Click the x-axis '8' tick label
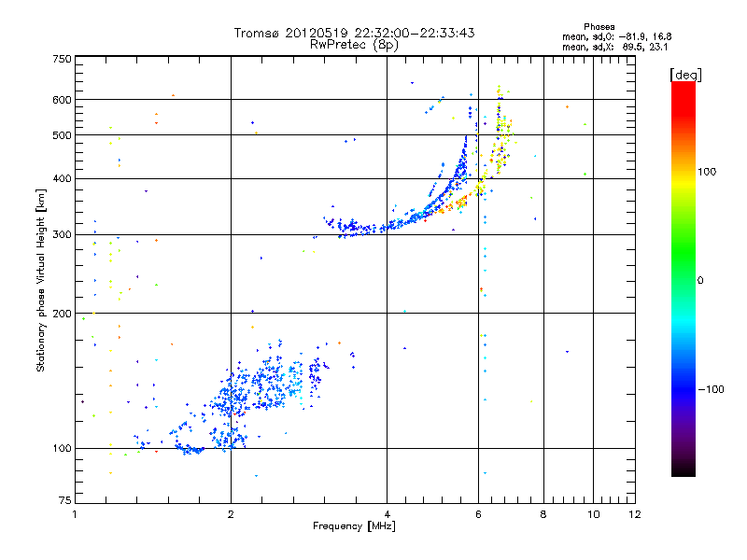Image resolution: width=747 pixels, height=560 pixels. pyautogui.click(x=543, y=514)
